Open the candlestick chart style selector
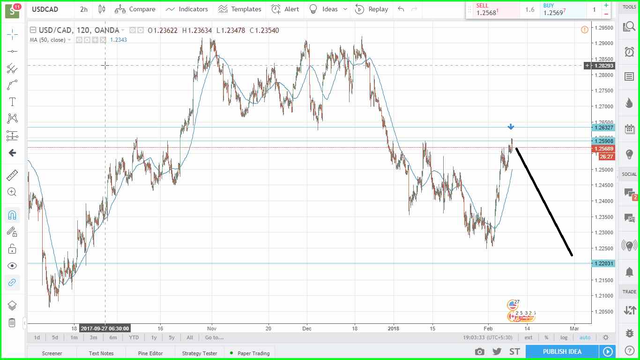Screen dimensions: 640x360 tap(102, 9)
